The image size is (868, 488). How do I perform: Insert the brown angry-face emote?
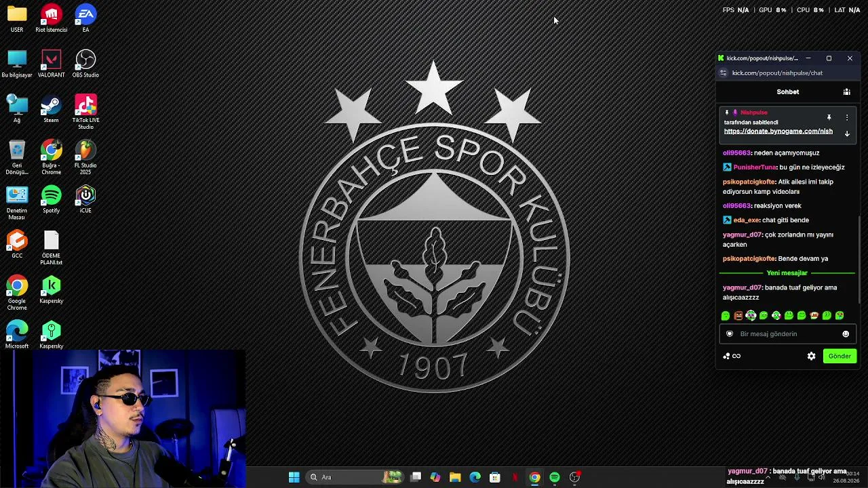[x=738, y=315]
